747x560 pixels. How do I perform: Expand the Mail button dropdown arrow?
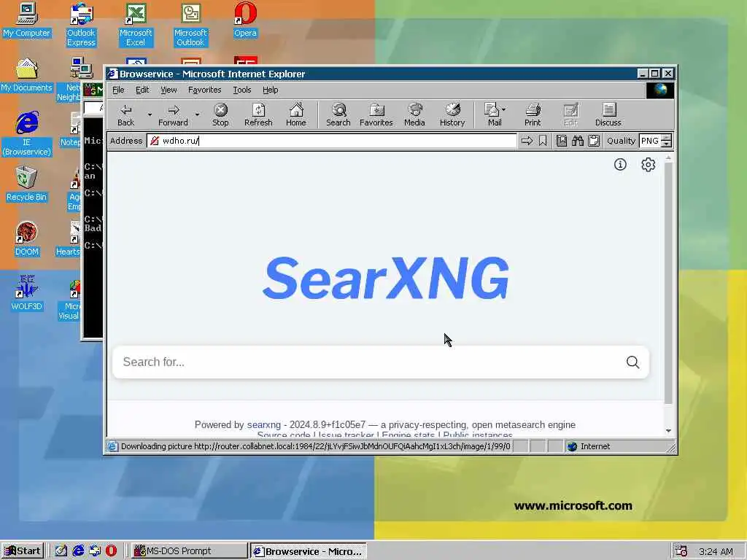(x=504, y=109)
